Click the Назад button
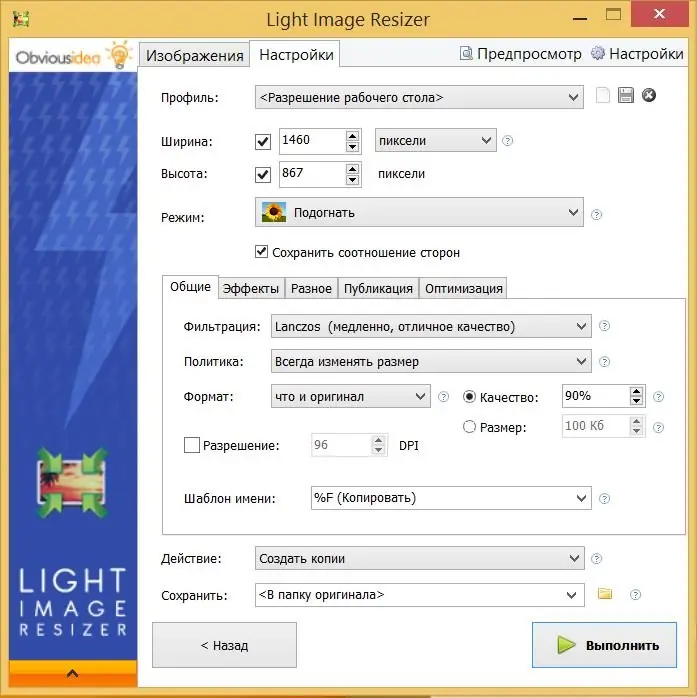The image size is (697, 698). click(224, 645)
